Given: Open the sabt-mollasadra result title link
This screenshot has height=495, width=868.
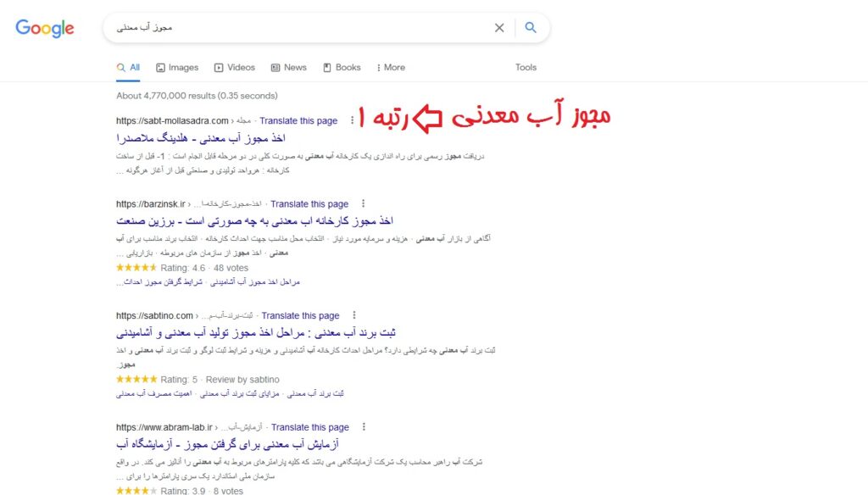Looking at the screenshot, I should [x=201, y=138].
